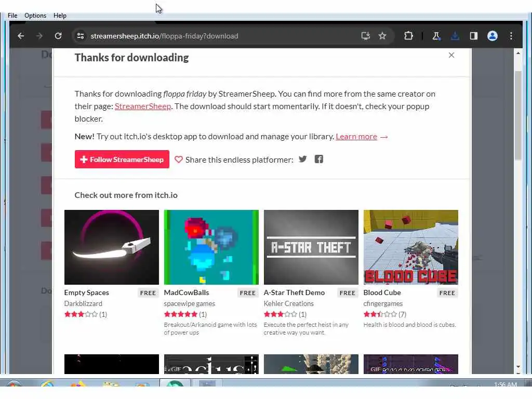Click the page scrollbar up arrow

pyautogui.click(x=518, y=54)
